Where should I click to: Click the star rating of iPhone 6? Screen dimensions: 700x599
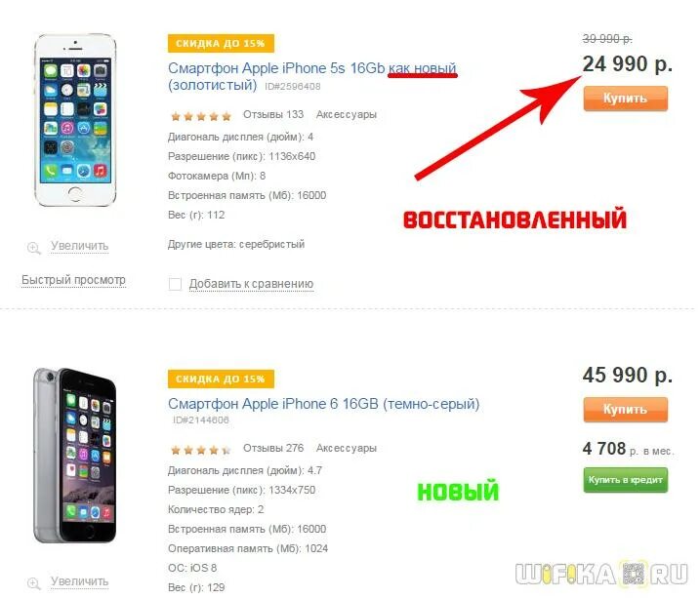201,450
